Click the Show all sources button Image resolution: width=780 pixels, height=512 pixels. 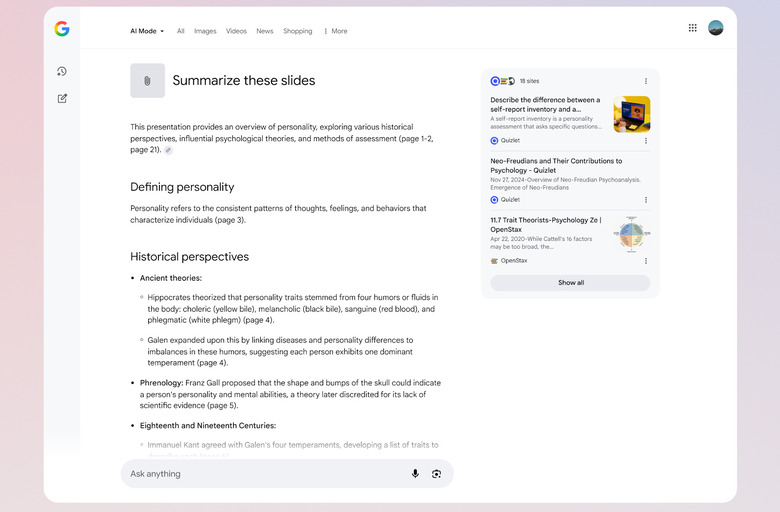click(x=570, y=283)
